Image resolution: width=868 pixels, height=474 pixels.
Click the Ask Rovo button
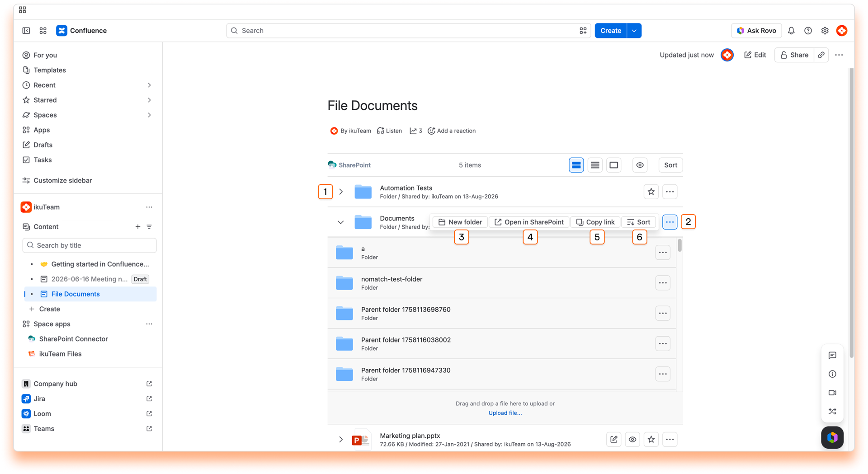756,31
